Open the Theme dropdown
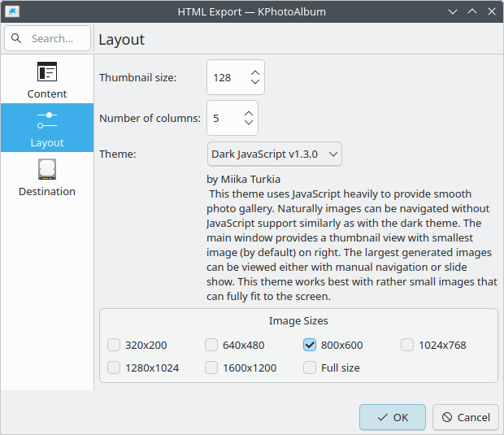The height and width of the screenshot is (435, 504). coord(274,154)
